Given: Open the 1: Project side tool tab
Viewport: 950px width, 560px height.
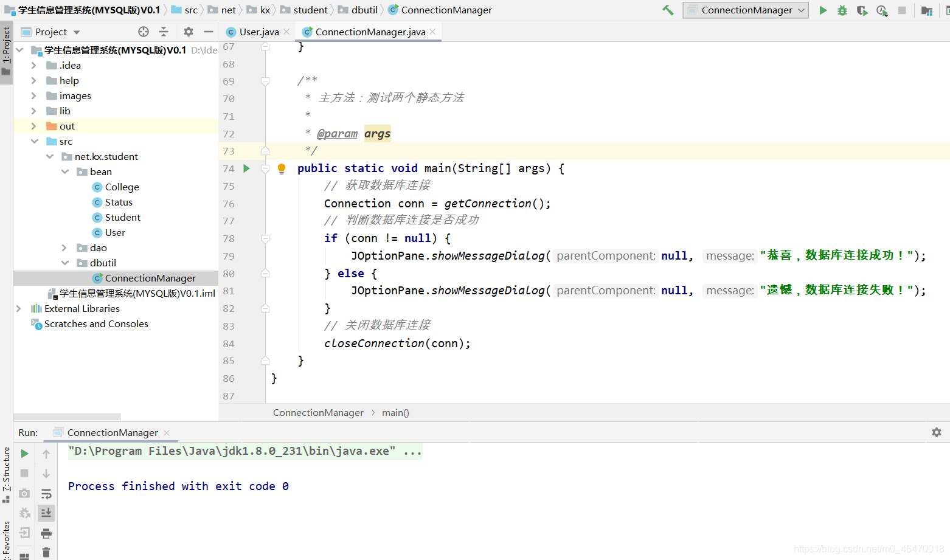Looking at the screenshot, I should (x=6, y=51).
